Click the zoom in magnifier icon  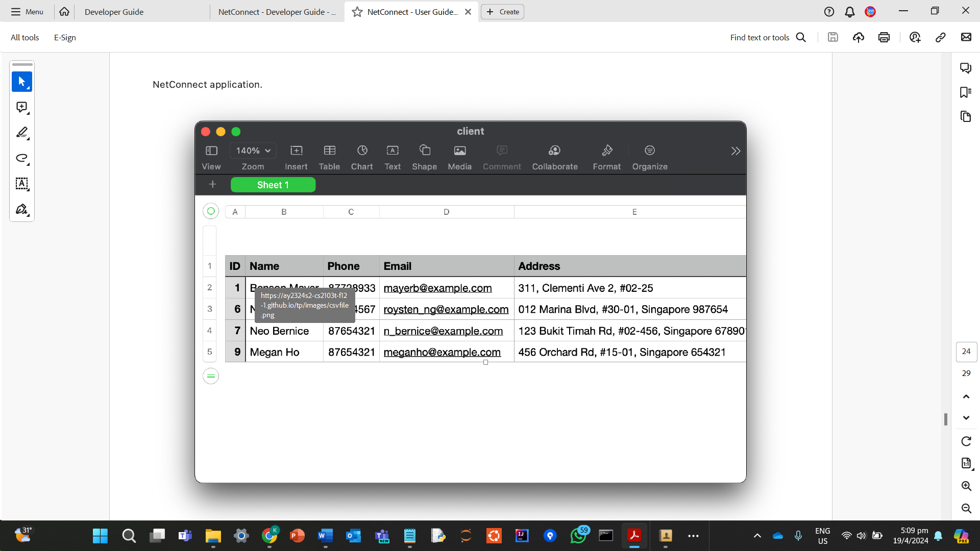click(966, 486)
